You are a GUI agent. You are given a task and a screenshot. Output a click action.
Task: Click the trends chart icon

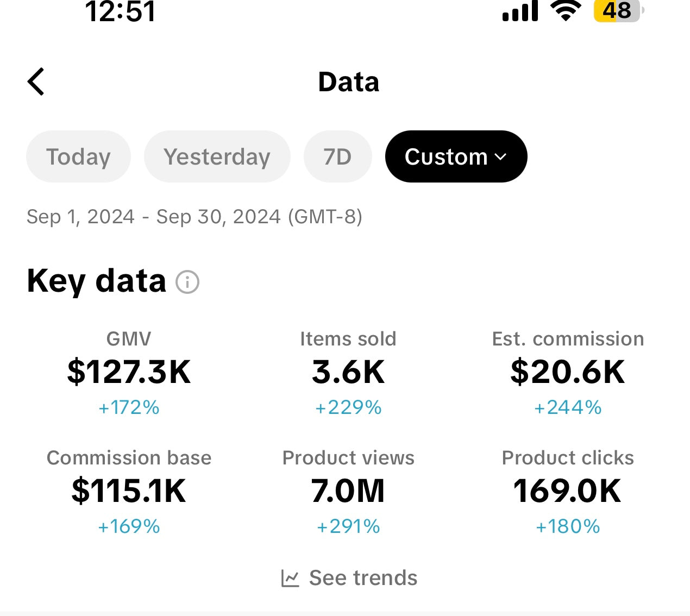tap(290, 579)
